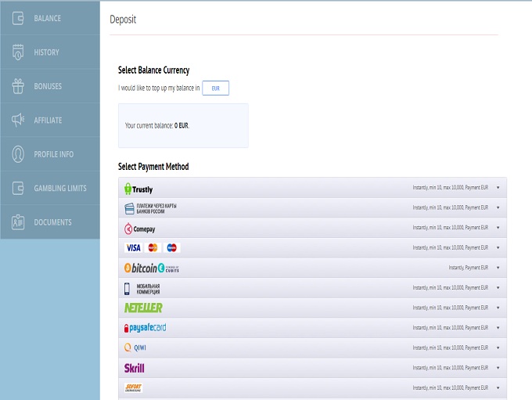Open the EUR balance currency selector
The width and height of the screenshot is (532, 400).
tap(215, 88)
